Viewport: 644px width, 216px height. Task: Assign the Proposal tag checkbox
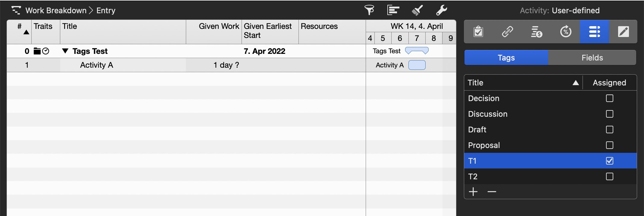(x=609, y=145)
